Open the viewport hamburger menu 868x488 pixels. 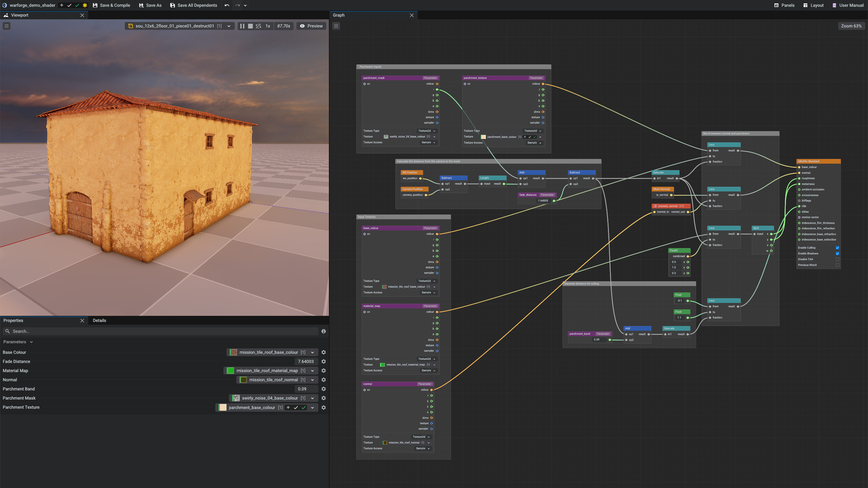6,26
